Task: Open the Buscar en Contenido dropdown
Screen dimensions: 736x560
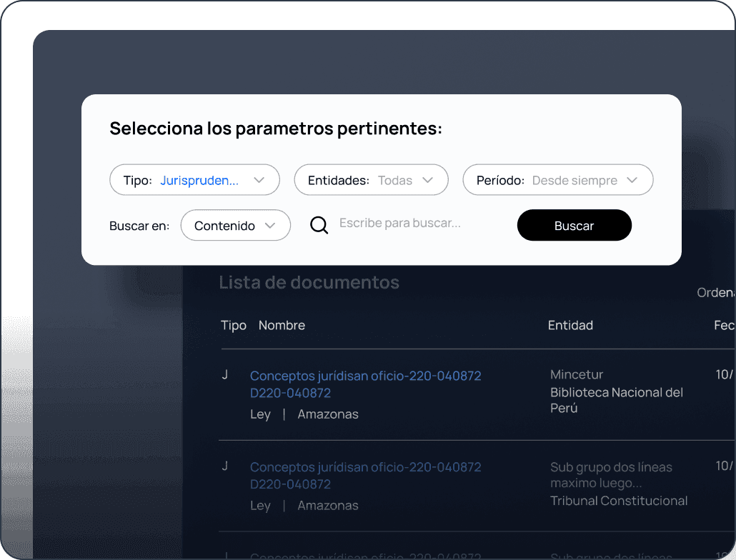Action: [x=235, y=225]
